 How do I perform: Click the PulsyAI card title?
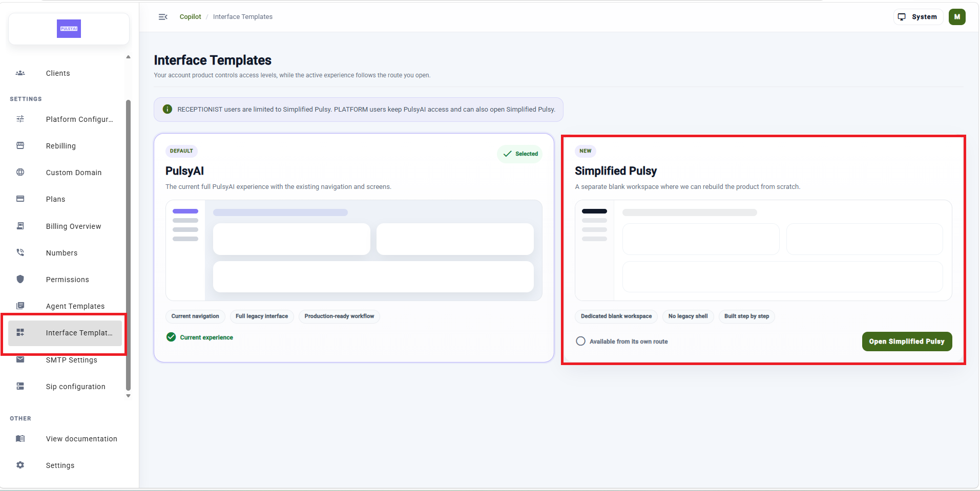point(184,171)
